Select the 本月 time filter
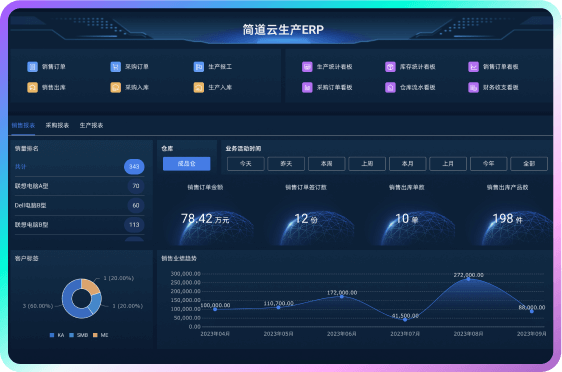The width and height of the screenshot is (562, 372). click(408, 164)
